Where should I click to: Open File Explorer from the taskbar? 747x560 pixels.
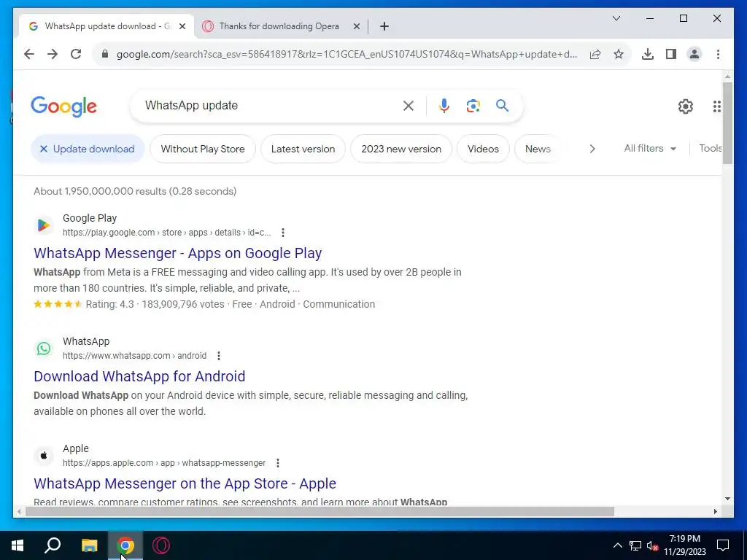click(89, 545)
